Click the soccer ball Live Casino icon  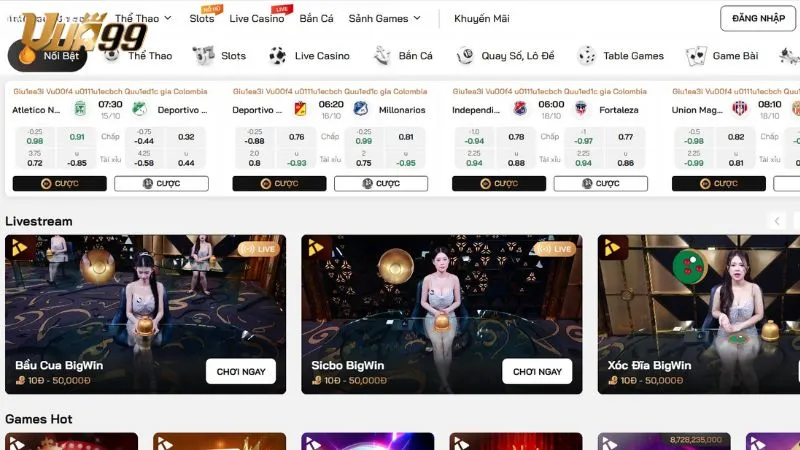point(277,56)
